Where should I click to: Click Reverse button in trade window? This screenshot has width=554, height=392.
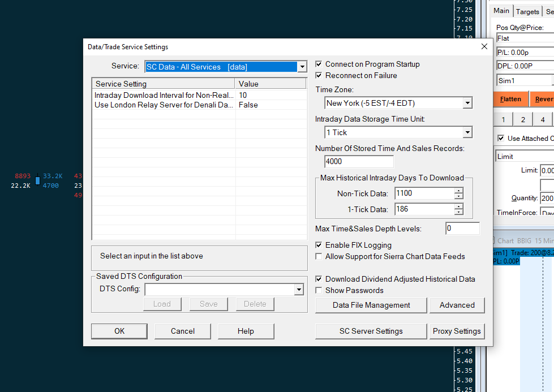(542, 99)
